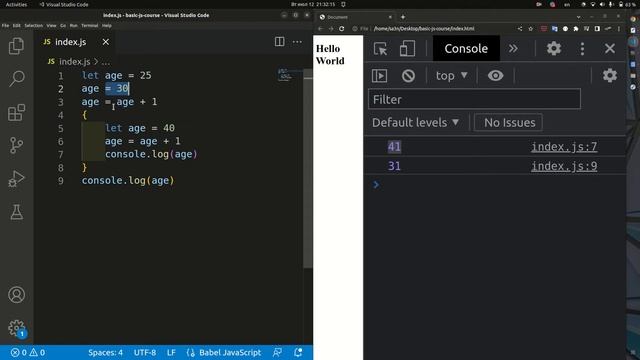Open the Search view in VS Code
Screen dimensions: 640x360
16,79
